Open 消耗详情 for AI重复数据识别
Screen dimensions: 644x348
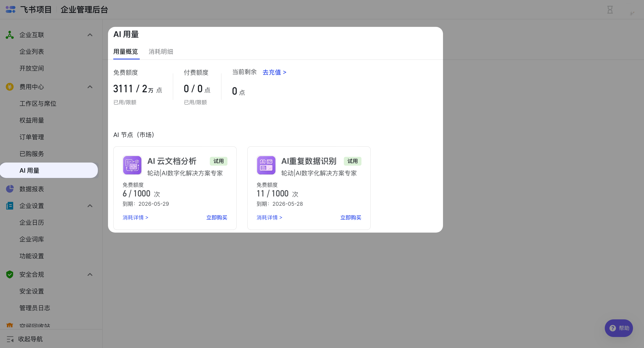coord(269,218)
